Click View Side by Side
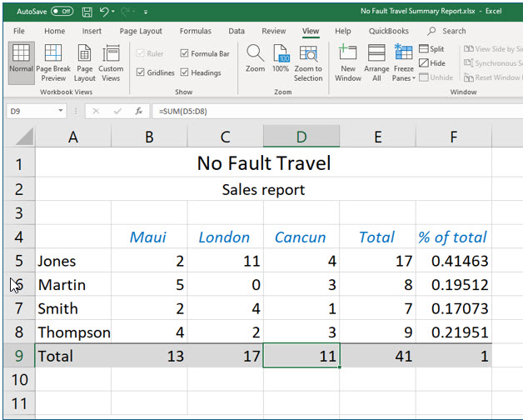 click(493, 48)
